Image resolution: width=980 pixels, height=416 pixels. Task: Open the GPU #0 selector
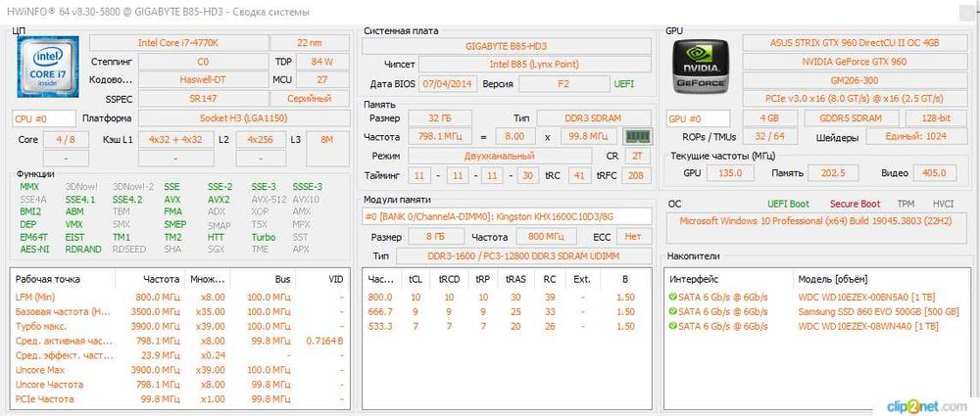point(698,118)
